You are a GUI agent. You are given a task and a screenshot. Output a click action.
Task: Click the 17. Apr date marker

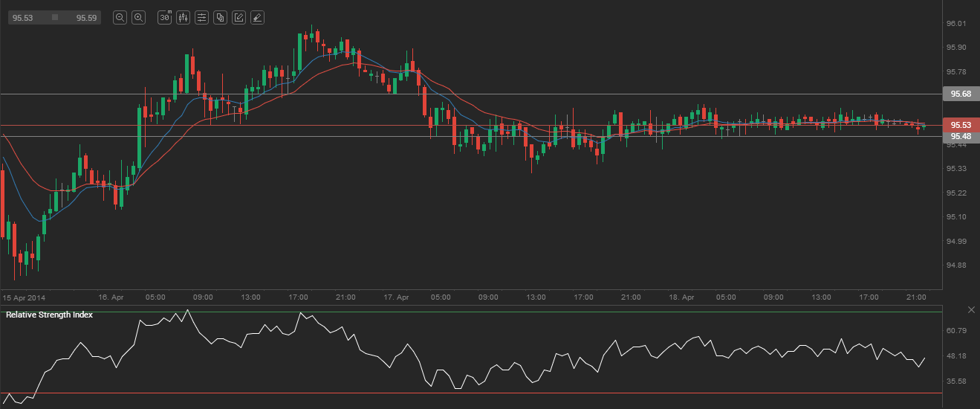397,297
